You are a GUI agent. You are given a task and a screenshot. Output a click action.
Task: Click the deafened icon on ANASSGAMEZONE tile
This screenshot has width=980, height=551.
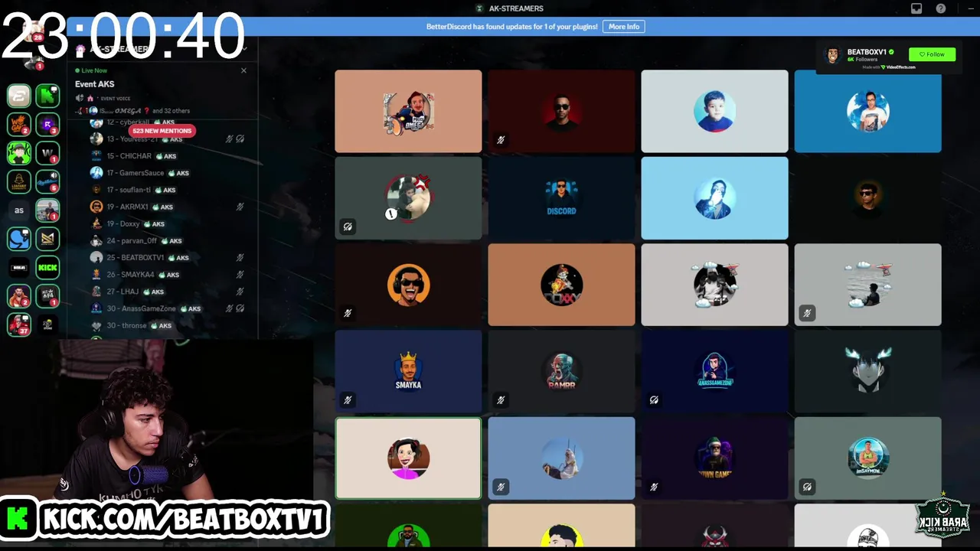click(654, 399)
